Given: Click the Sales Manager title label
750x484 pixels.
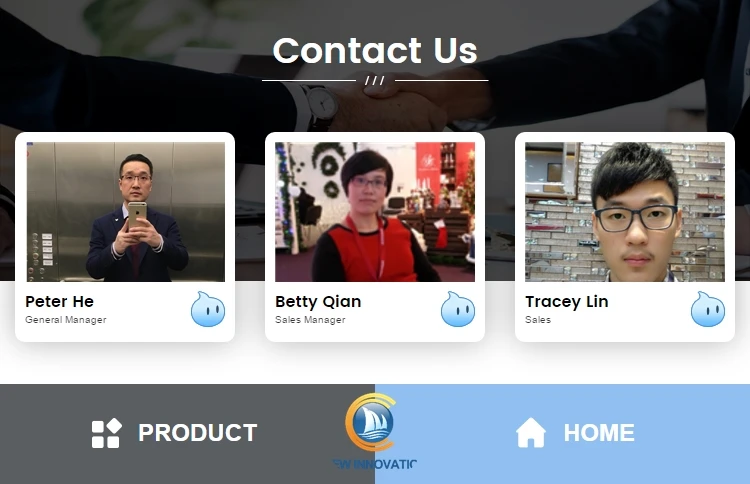Looking at the screenshot, I should pyautogui.click(x=310, y=320).
